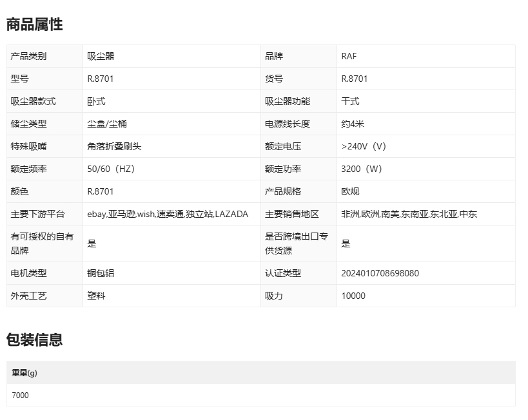
Task: Select the 约4米 power cord length
Action: coord(353,124)
